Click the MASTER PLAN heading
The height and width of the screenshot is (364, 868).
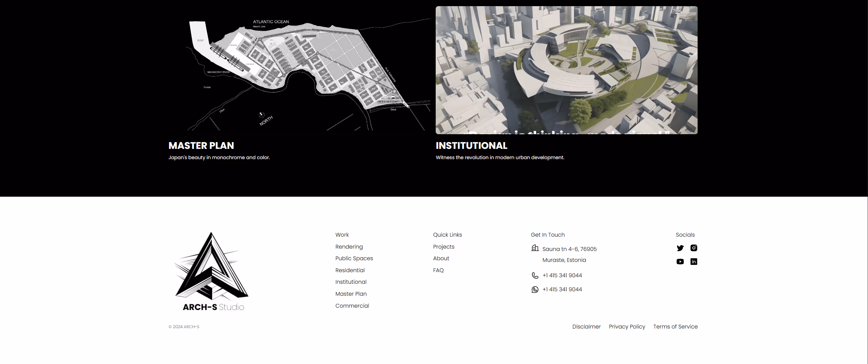(201, 146)
